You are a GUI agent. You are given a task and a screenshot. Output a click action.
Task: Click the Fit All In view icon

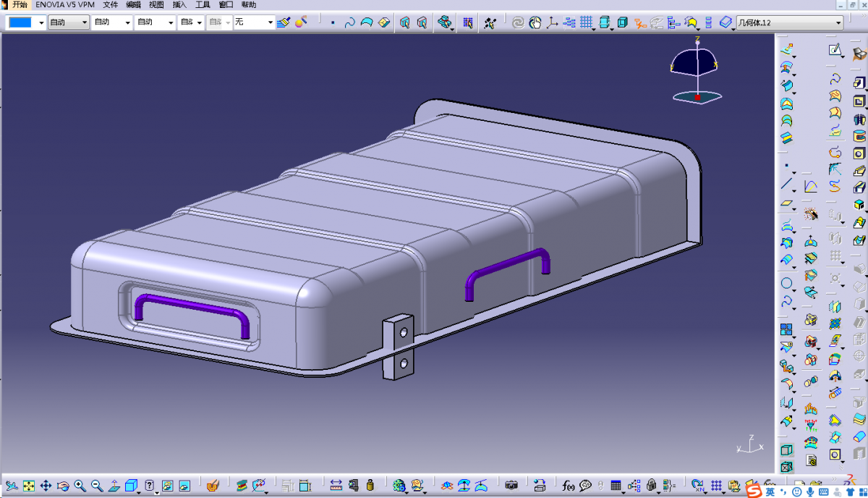(29, 485)
